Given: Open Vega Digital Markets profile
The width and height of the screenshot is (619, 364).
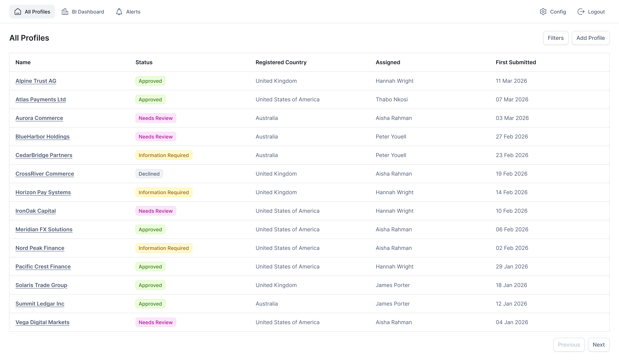Looking at the screenshot, I should pyautogui.click(x=43, y=322).
